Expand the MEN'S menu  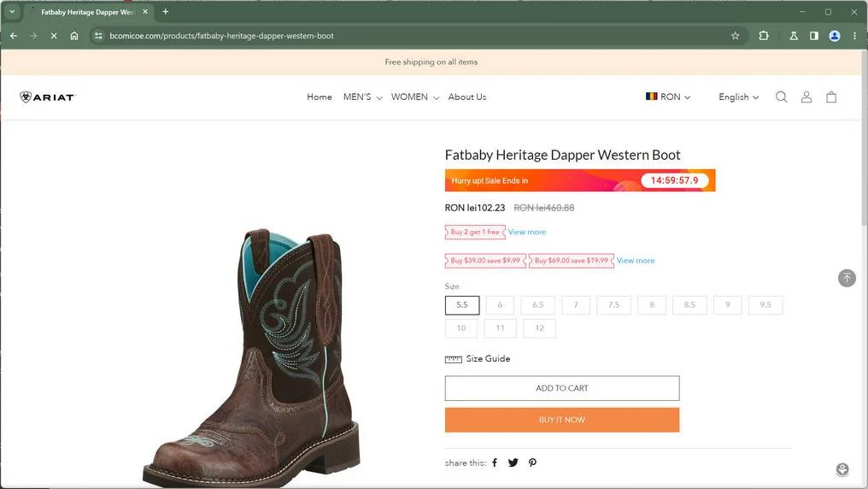point(362,97)
